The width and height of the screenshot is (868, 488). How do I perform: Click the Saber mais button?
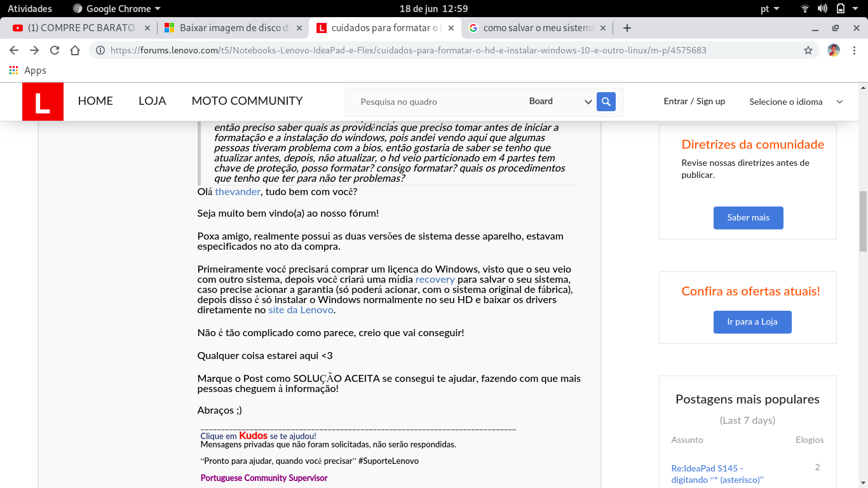pyautogui.click(x=748, y=218)
